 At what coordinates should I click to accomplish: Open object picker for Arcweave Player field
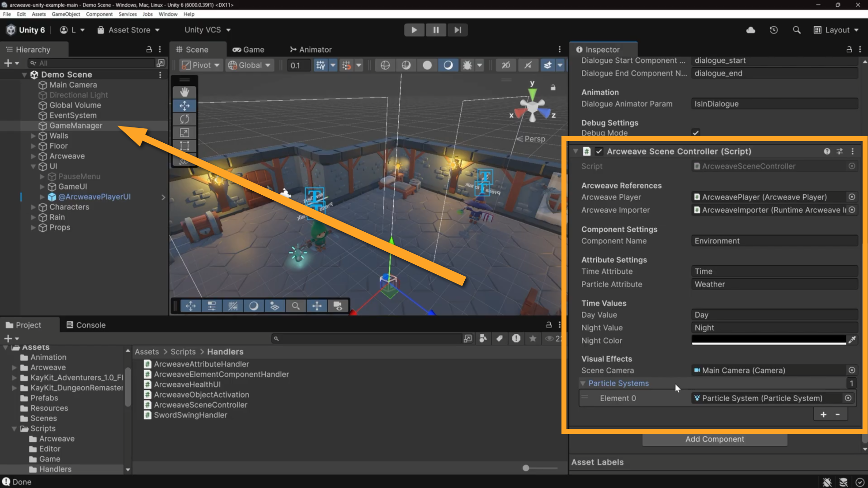[x=852, y=197]
